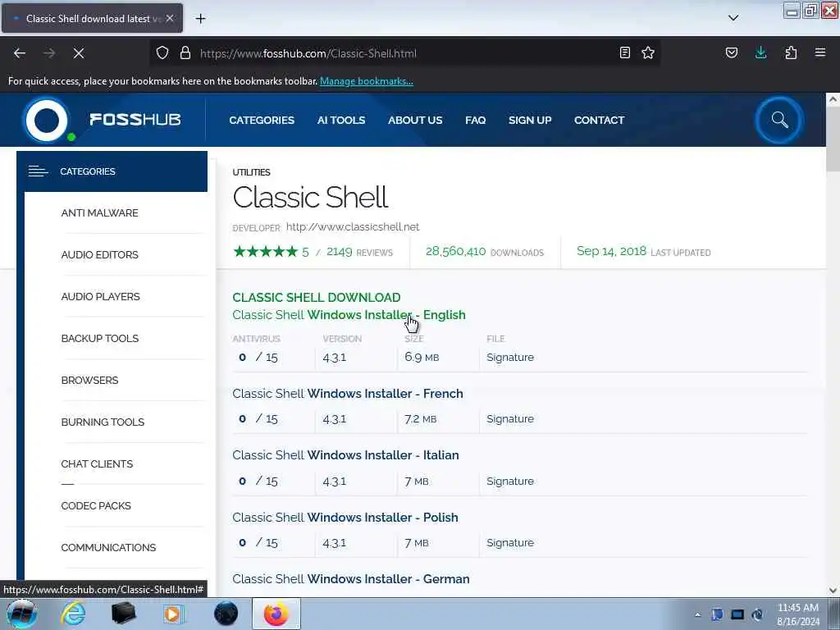Download Windows Installer - German
Screen dimensions: 840x630
[351, 578]
